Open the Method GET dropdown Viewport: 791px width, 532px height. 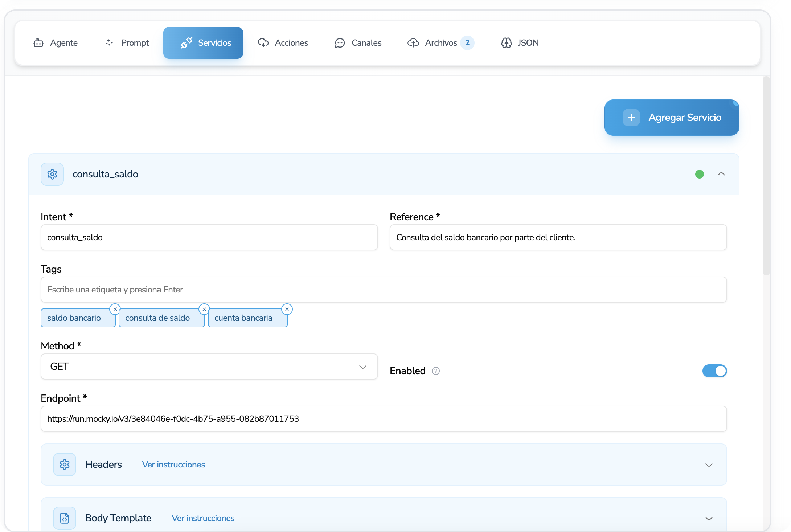pos(209,367)
